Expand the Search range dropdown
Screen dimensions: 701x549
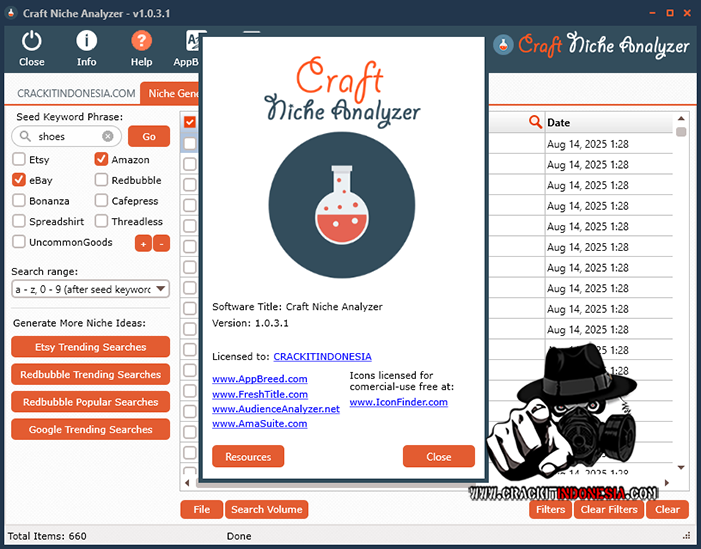pyautogui.click(x=160, y=289)
